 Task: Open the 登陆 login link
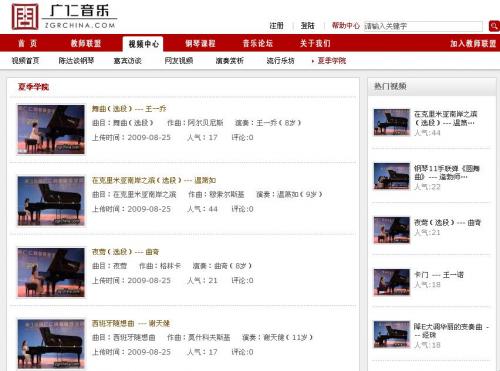[x=307, y=26]
